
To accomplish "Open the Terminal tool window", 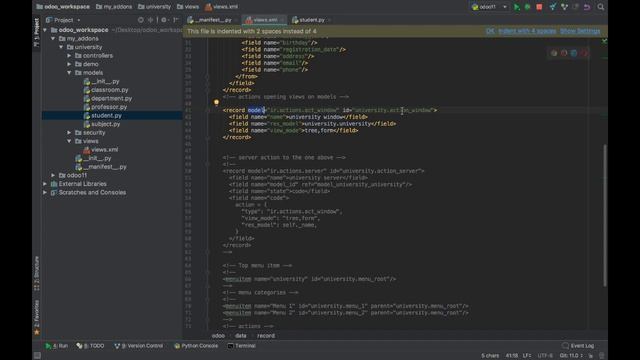I will pos(242,346).
